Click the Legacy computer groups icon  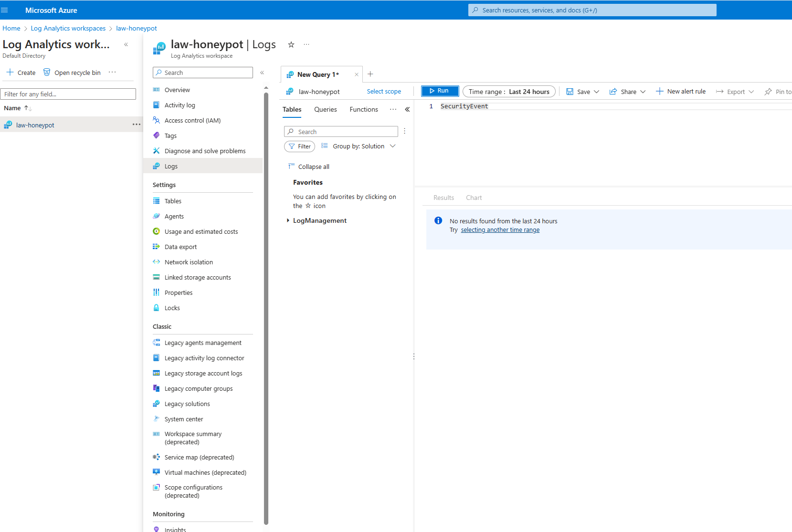156,388
